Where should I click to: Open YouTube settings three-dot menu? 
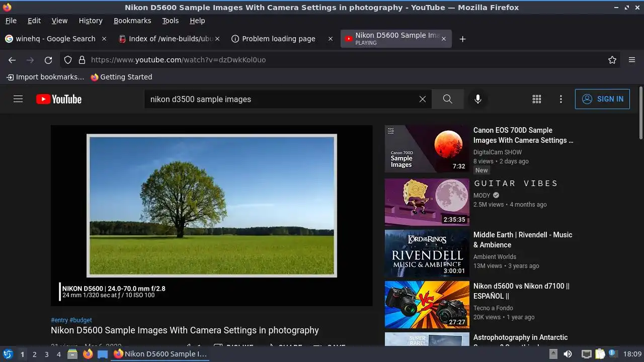pos(561,99)
